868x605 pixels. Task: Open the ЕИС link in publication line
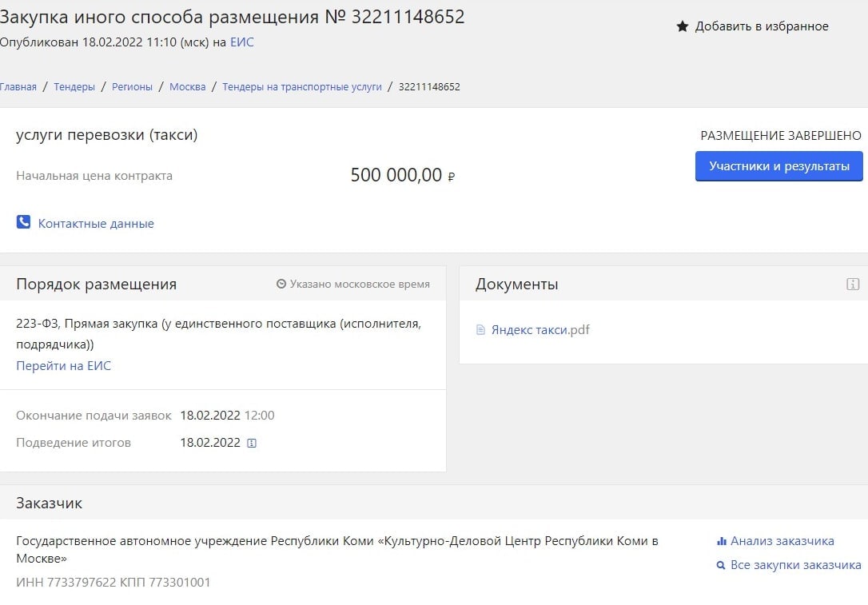(241, 42)
